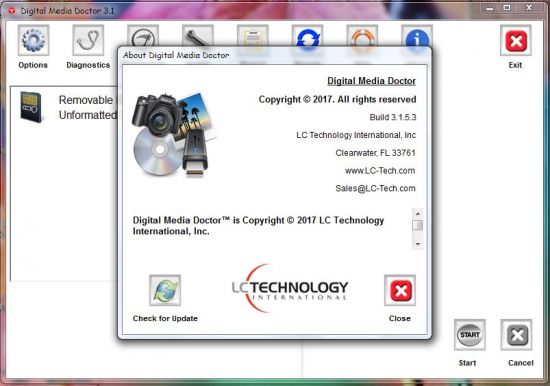Click 'Clearwater, FL 33761' address text
Image resolution: width=550 pixels, height=386 pixels.
(375, 153)
